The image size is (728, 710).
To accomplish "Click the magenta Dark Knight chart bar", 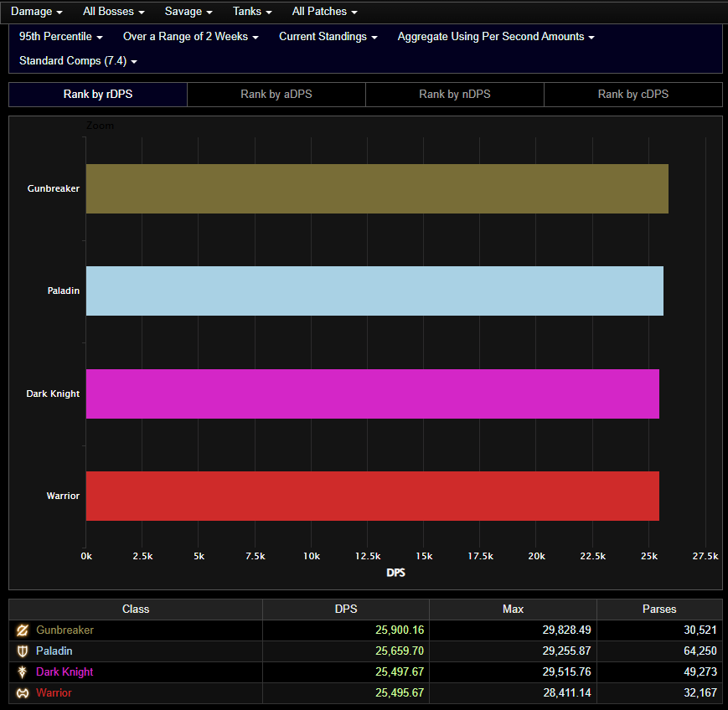I will pyautogui.click(x=372, y=394).
